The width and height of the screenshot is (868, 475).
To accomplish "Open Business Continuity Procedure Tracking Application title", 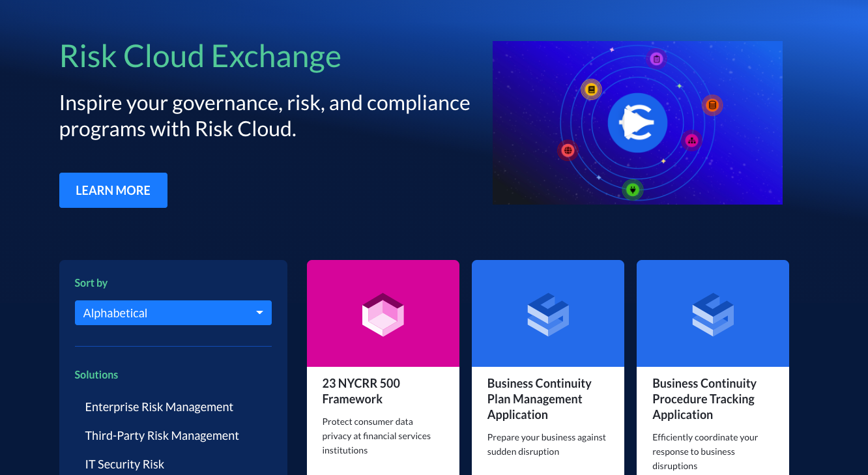I will (x=704, y=399).
